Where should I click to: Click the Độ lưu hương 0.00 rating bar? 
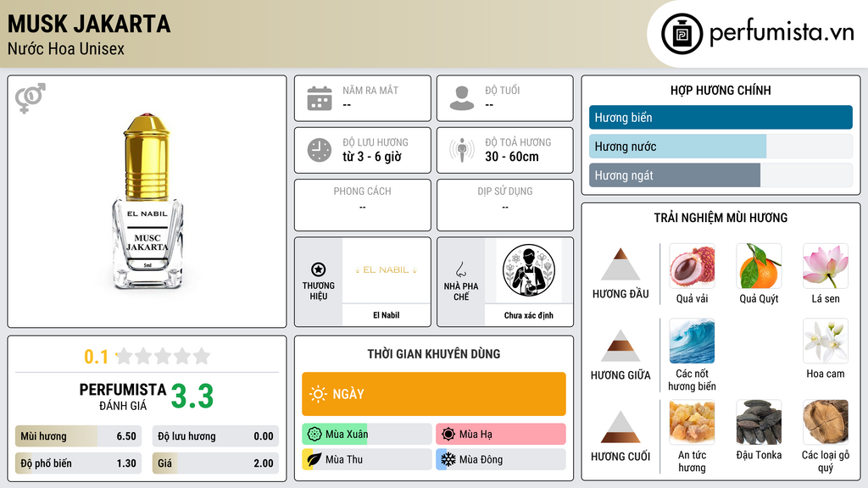click(215, 436)
